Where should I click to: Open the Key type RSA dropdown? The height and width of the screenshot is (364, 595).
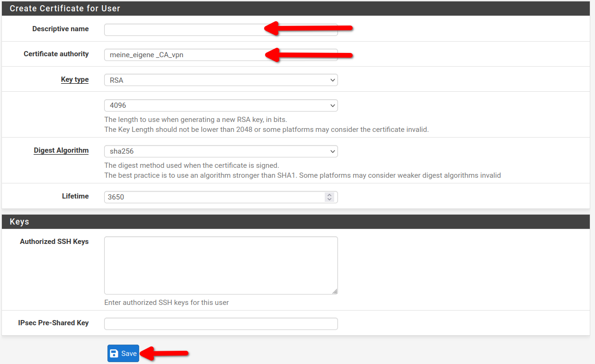click(x=221, y=80)
